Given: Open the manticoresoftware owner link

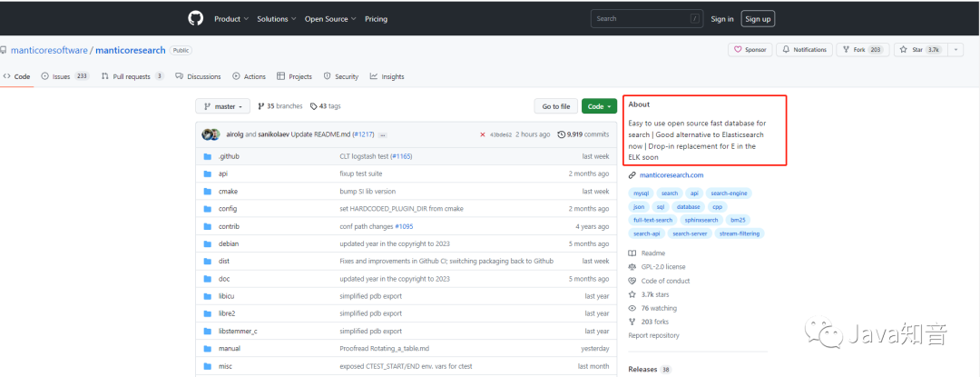Looking at the screenshot, I should point(47,51).
